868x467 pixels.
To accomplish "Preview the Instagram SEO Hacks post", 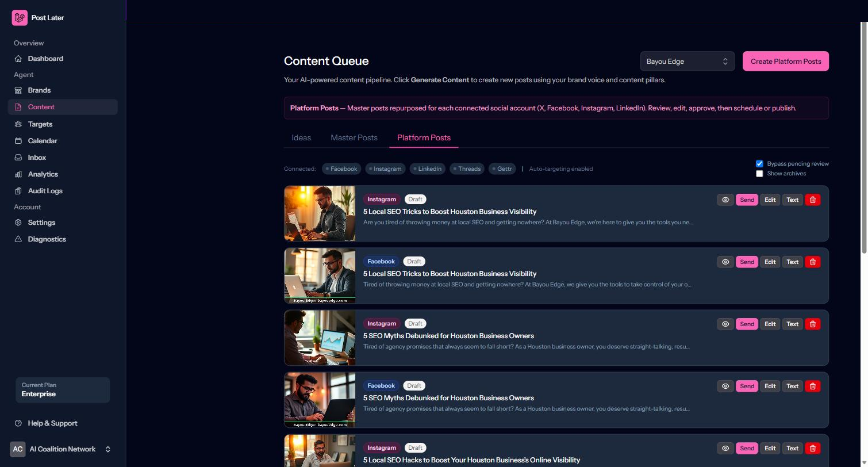I will point(725,448).
